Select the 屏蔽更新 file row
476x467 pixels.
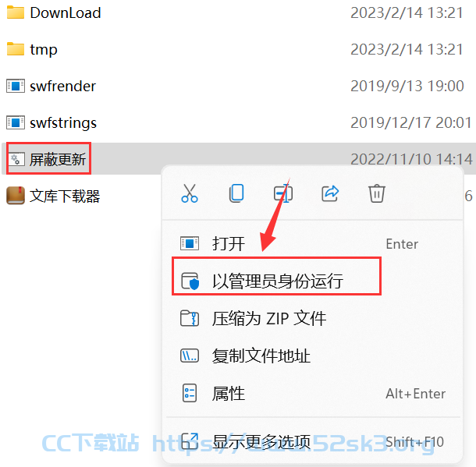click(x=239, y=158)
